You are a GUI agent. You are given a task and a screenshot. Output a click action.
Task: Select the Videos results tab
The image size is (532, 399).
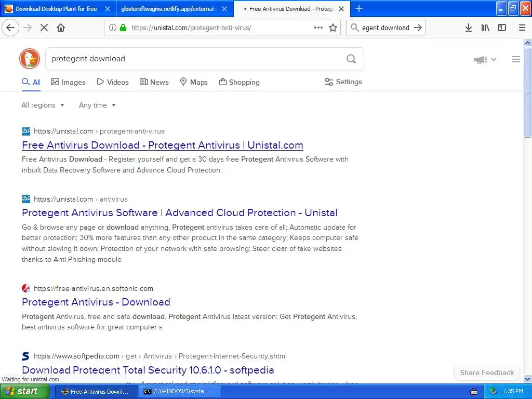point(113,82)
